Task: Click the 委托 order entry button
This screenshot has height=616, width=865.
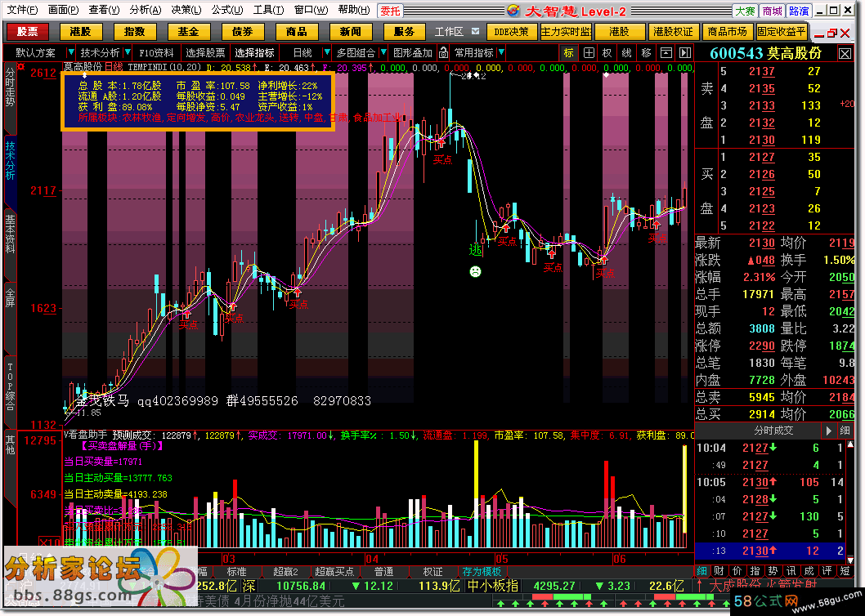Action: [391, 11]
